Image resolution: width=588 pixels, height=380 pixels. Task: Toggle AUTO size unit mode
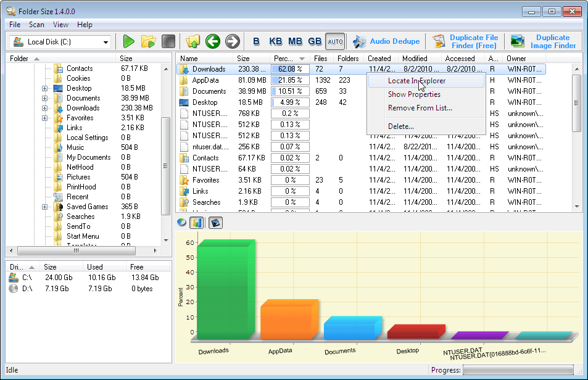(x=335, y=41)
